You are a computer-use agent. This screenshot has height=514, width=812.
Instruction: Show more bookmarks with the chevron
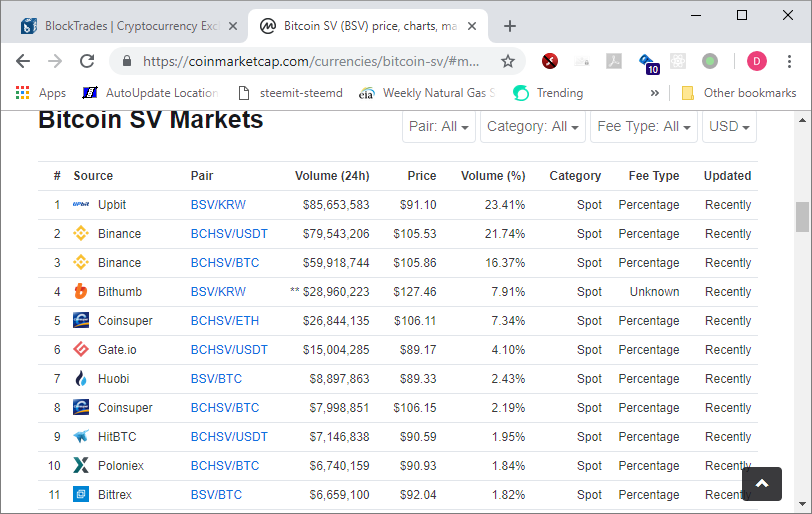pos(655,93)
